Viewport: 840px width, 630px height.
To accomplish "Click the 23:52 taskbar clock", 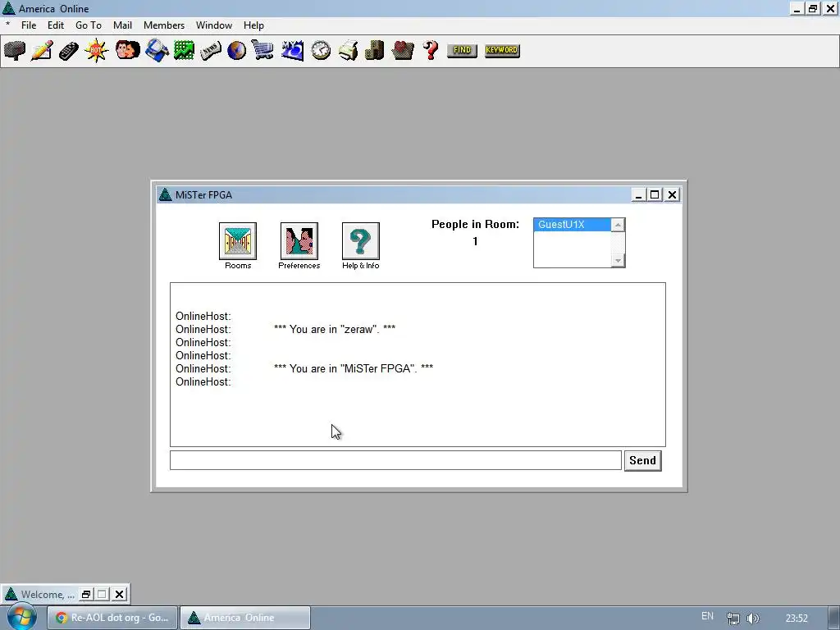I will click(x=797, y=619).
